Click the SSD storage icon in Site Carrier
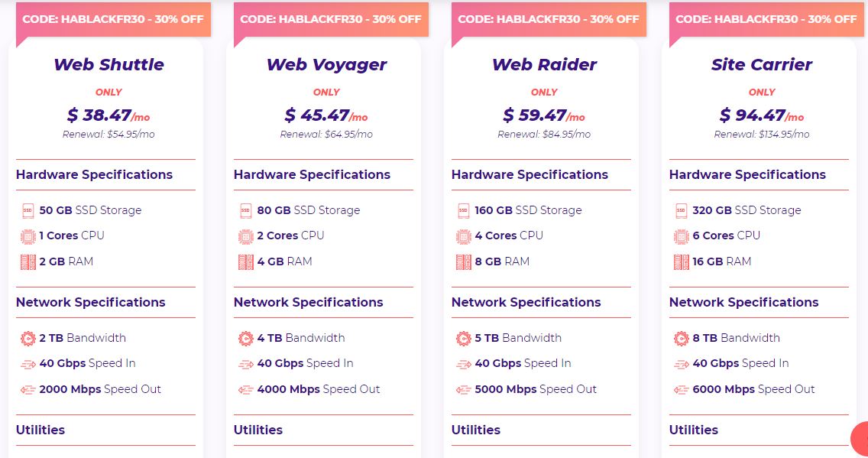This screenshot has width=868, height=458. [x=681, y=210]
